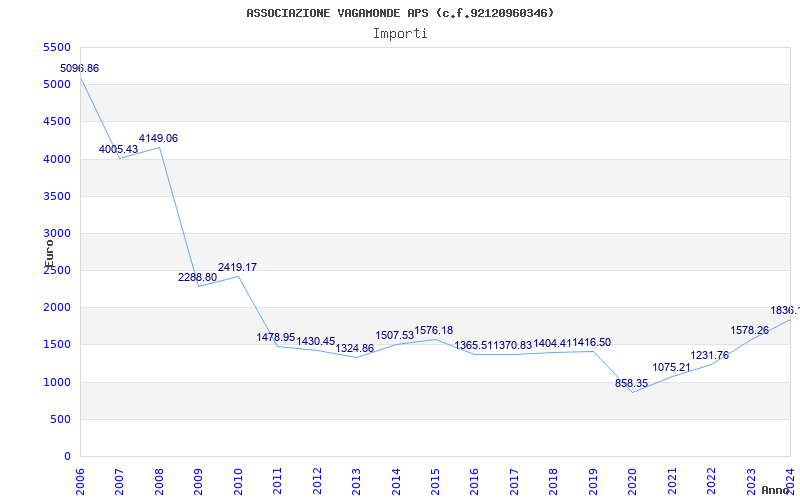The image size is (800, 500).
Task: Click the 2020 year axis label
Action: point(633,481)
